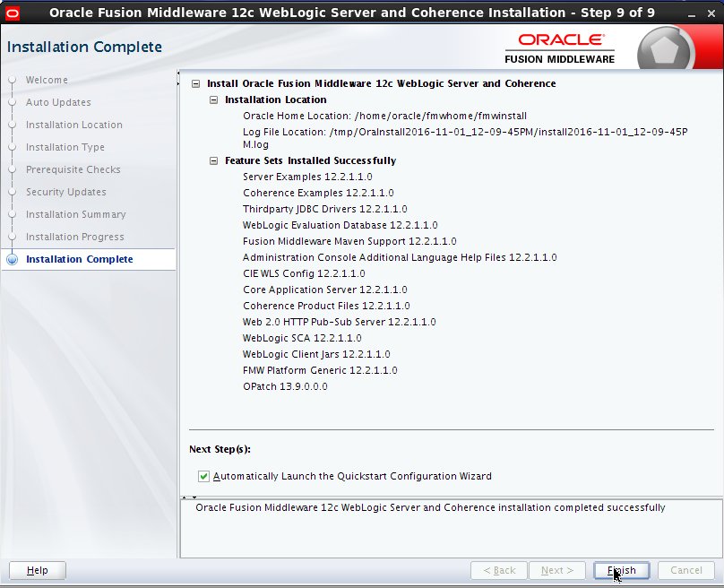This screenshot has width=724, height=588.
Task: Click the Cancel button
Action: (686, 570)
